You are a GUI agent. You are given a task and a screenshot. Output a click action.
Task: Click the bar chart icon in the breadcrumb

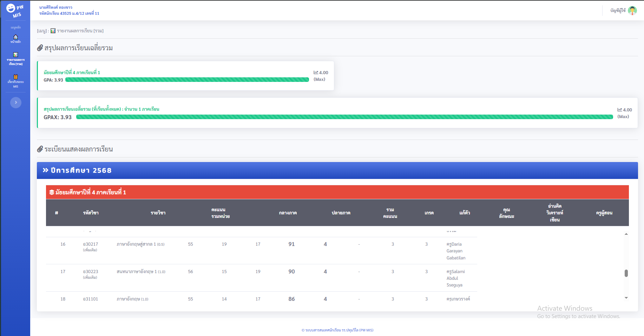[x=53, y=31]
